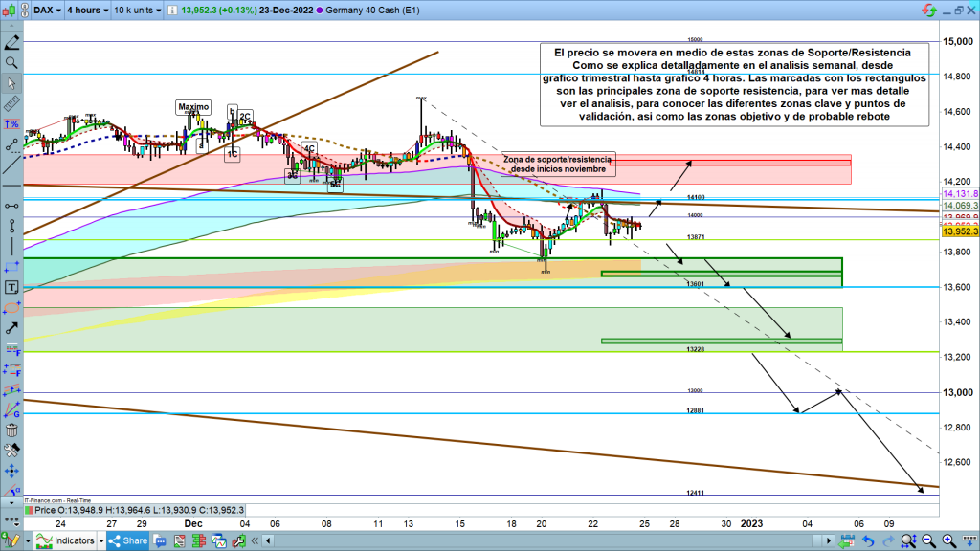
Task: Select the magnifier zoom tool
Action: (11, 63)
